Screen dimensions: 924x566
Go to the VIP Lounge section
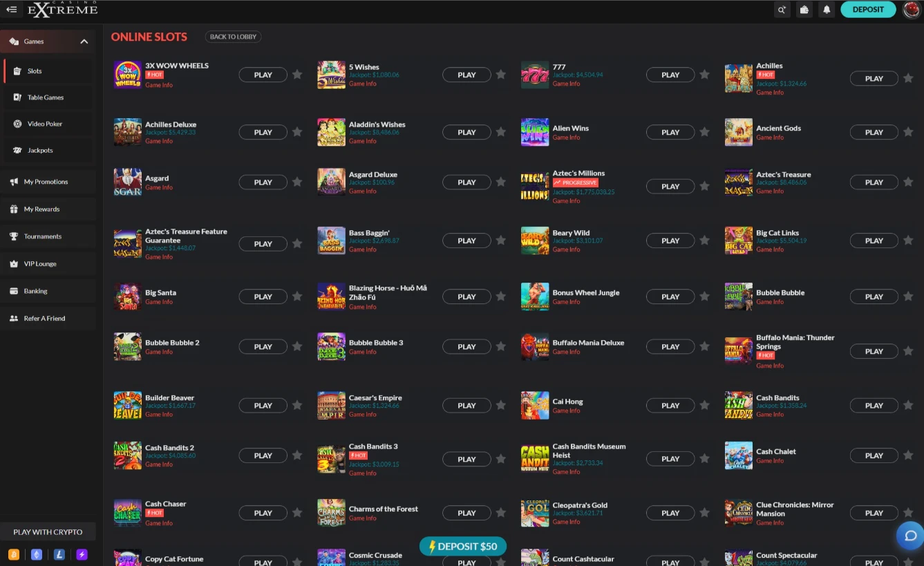tap(40, 263)
